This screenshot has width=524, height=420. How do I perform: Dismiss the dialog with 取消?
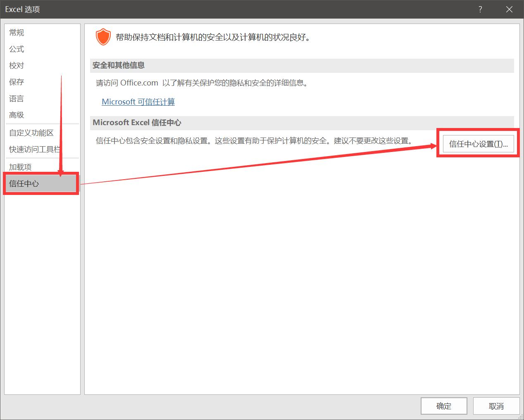pos(496,406)
